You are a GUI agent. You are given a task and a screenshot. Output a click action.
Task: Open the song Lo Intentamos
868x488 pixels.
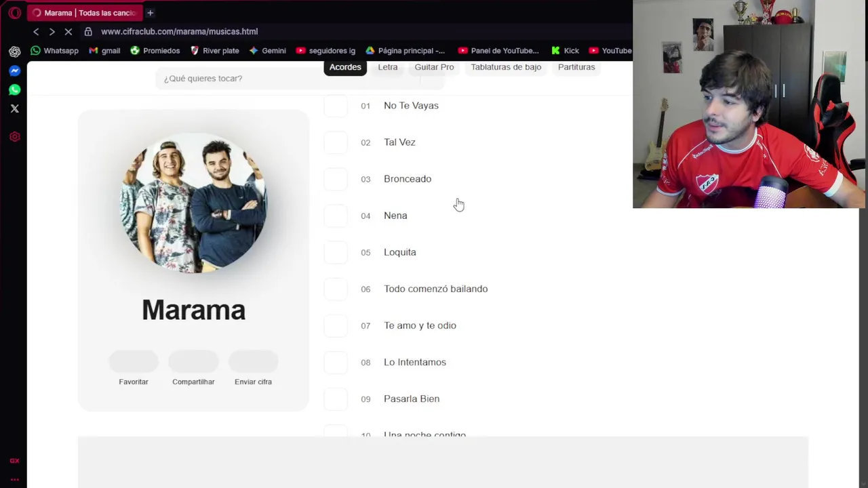(x=415, y=362)
